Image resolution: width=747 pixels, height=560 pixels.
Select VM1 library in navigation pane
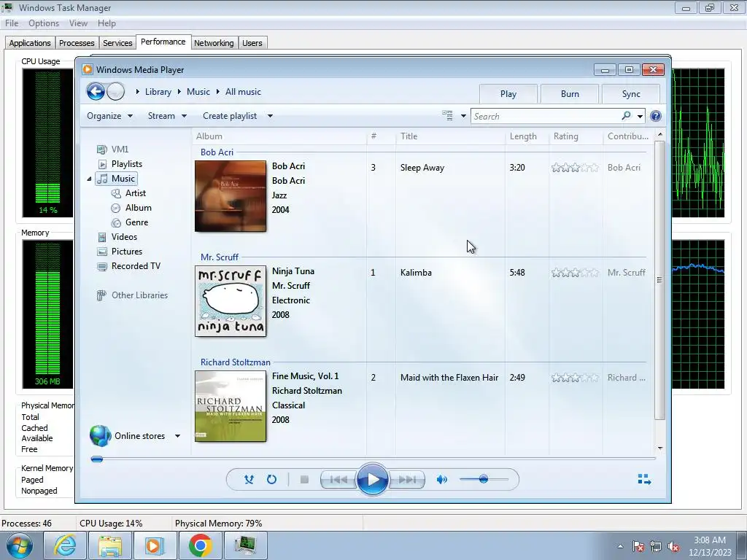(120, 149)
